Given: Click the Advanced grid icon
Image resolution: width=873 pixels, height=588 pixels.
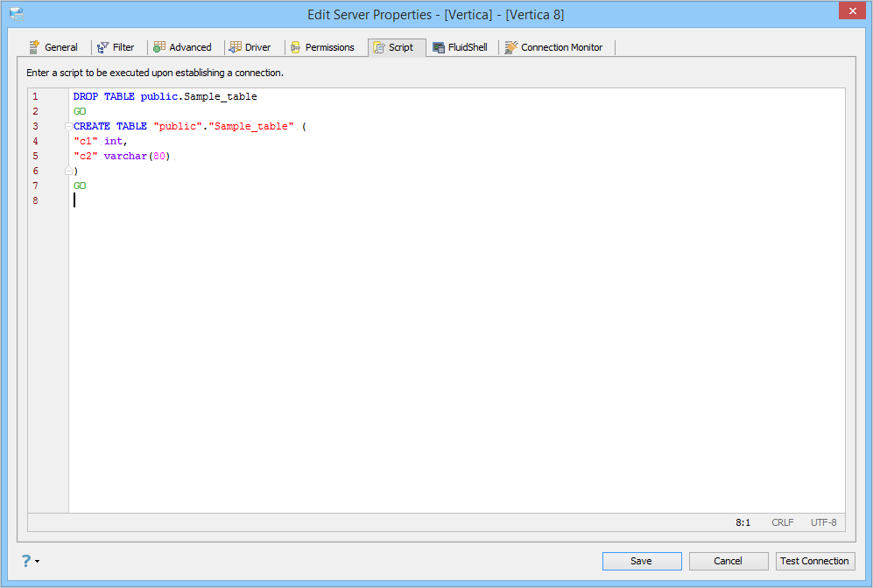Looking at the screenshot, I should coord(159,46).
